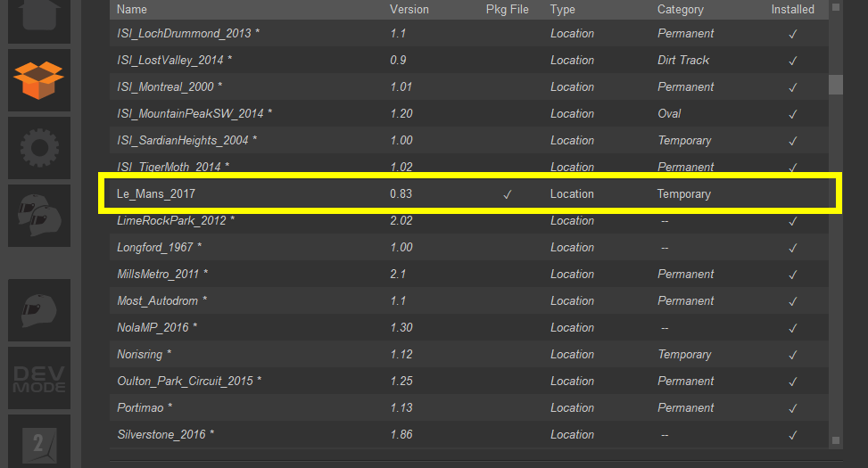Select the Le_Mans_2017 row
The height and width of the screenshot is (468, 868).
[469, 193]
